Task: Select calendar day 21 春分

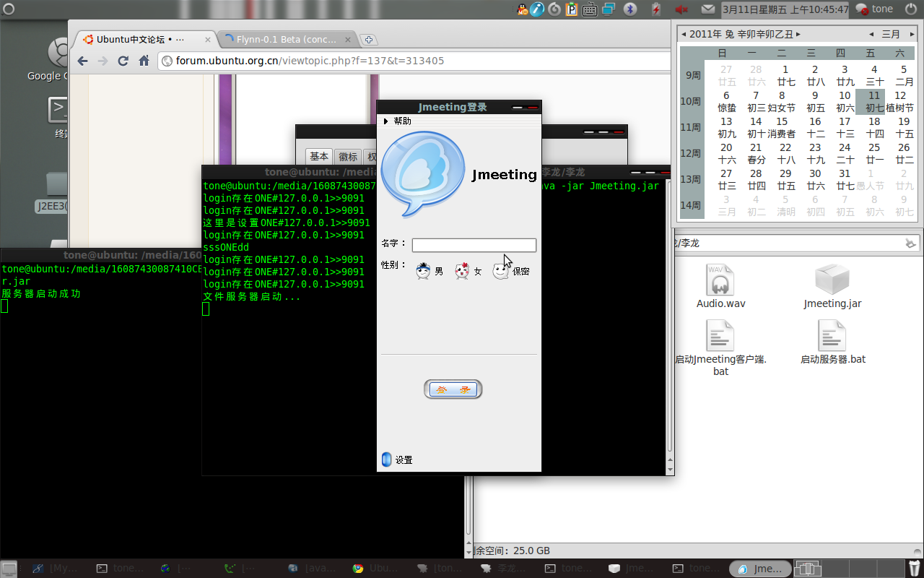Action: coord(756,153)
